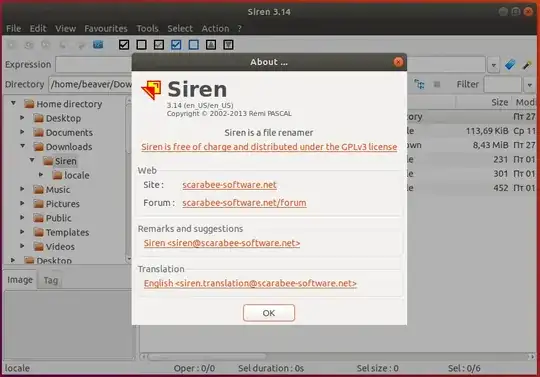Click the 8,43 MiB size cell
540x377 pixels.
(490, 145)
